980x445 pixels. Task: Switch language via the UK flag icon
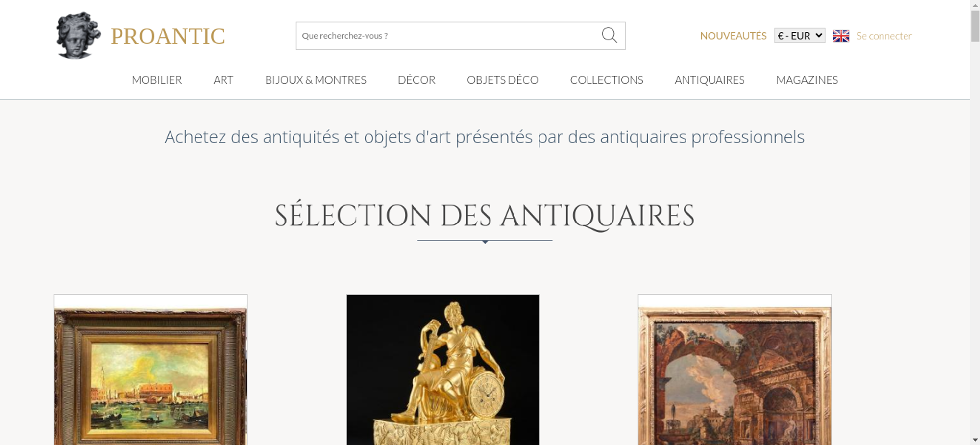(841, 36)
